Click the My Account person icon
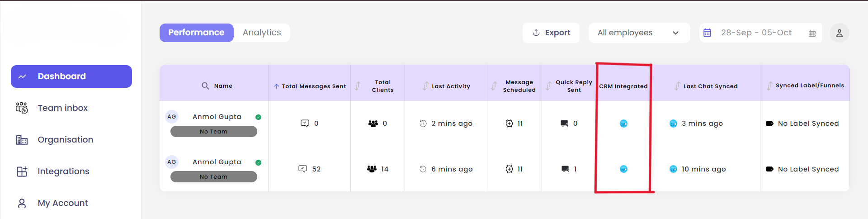The height and width of the screenshot is (219, 868). coord(22,203)
